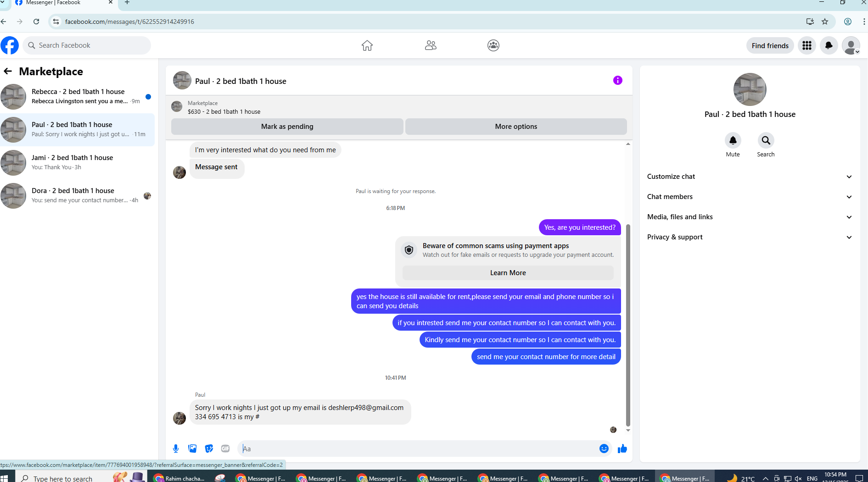Select Paul's conversation in the Marketplace list
Screen dimensions: 868x482
click(x=77, y=130)
